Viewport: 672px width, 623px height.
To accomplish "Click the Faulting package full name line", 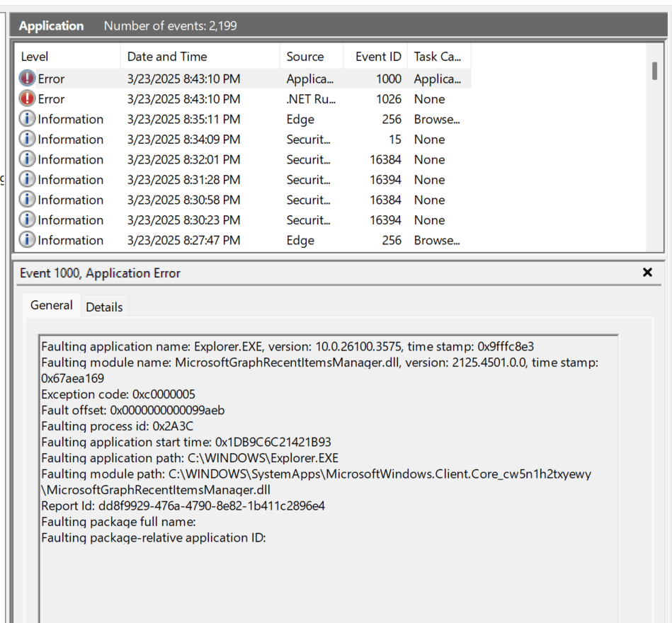I will pos(118,522).
